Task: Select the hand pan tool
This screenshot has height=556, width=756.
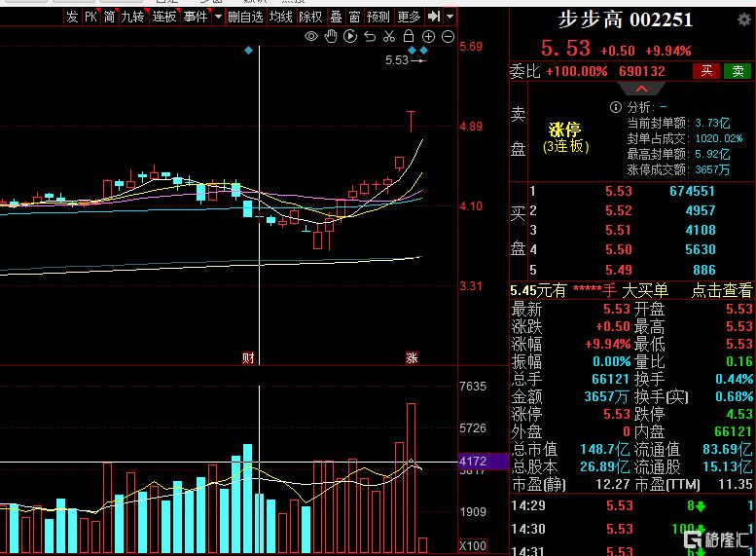Action: 331,36
